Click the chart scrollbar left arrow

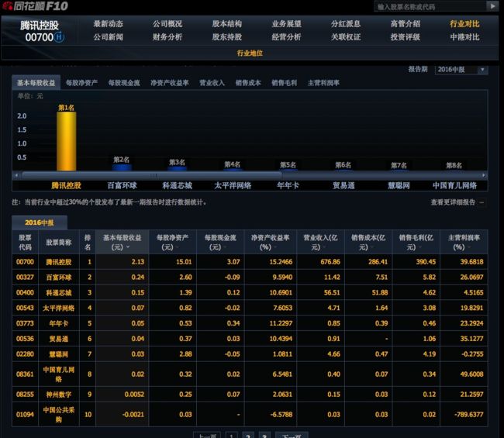(17, 175)
